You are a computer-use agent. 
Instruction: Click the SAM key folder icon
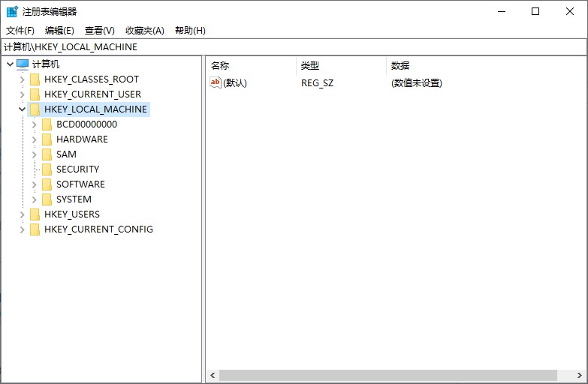coord(47,154)
